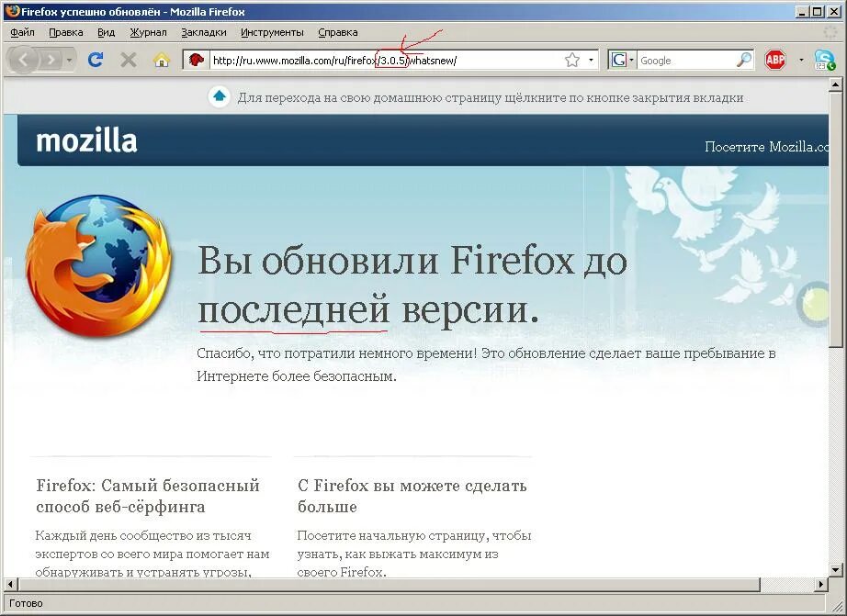Viewport: 847px width, 616px height.
Task: Click heading С Firefox вы можете сделать больше
Action: [412, 496]
